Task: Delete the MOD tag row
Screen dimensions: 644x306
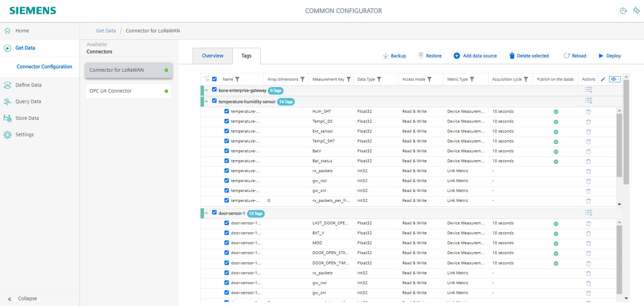Action: [588, 244]
